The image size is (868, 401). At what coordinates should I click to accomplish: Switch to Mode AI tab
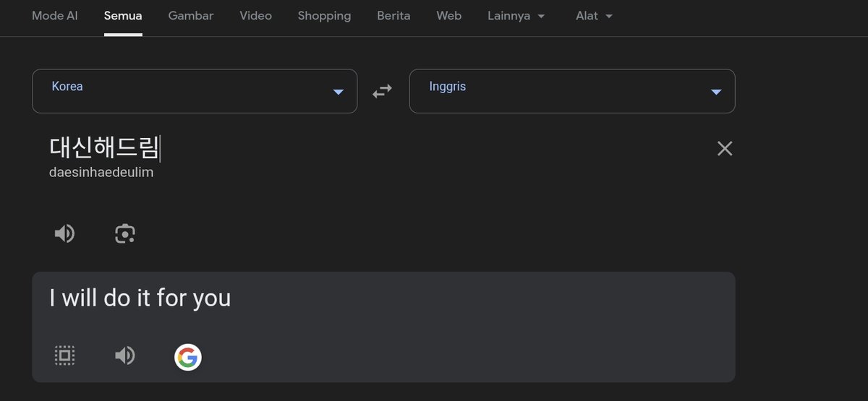(55, 16)
